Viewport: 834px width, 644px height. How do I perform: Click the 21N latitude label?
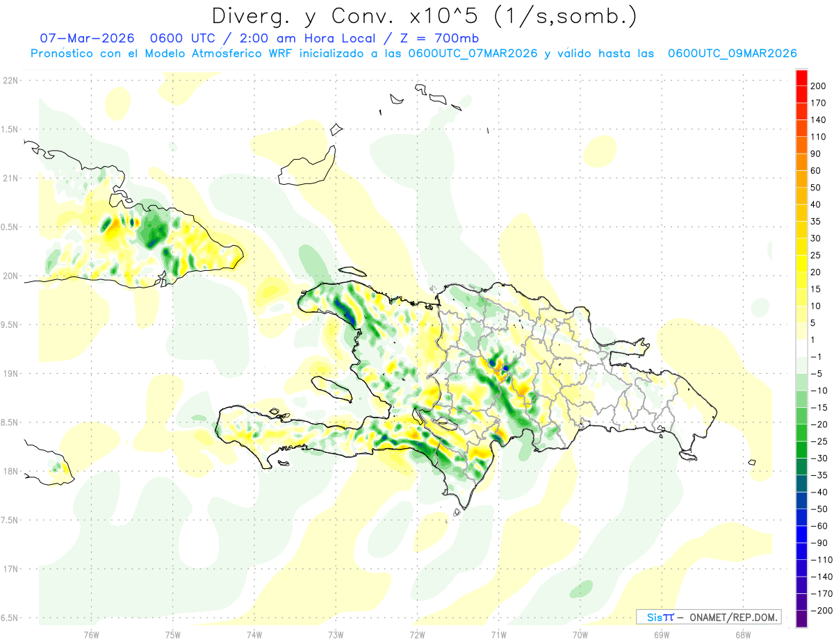point(10,178)
